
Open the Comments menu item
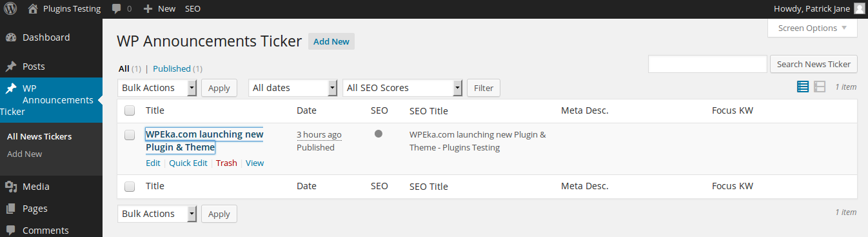(45, 231)
